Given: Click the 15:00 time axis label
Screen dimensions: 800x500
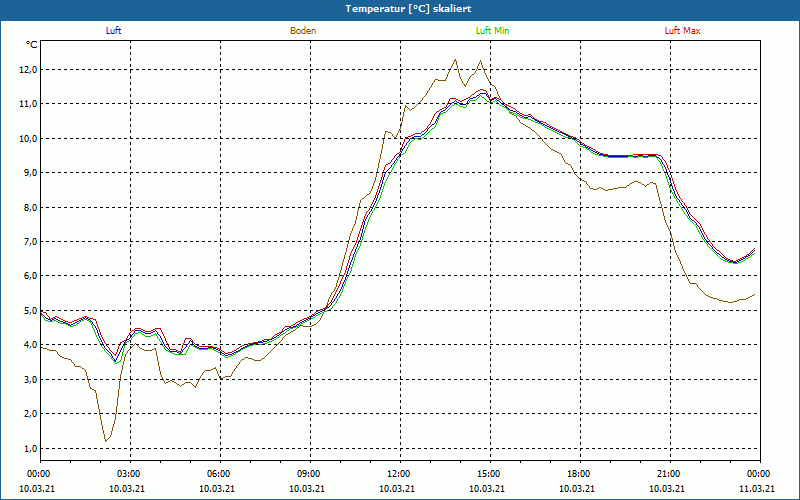Looking at the screenshot, I should click(x=490, y=474).
